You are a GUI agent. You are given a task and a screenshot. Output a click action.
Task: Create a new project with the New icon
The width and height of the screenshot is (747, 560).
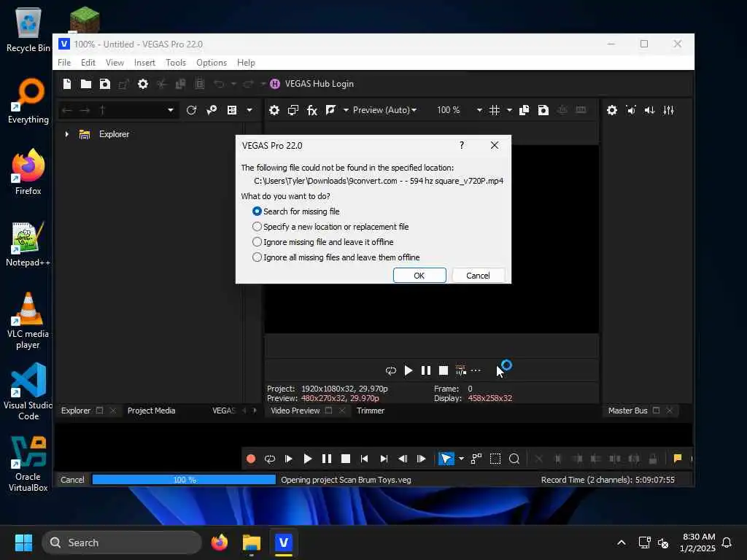[67, 85]
